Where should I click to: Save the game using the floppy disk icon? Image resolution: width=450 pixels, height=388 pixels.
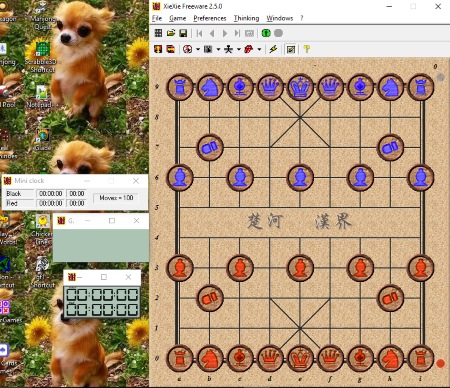pos(183,33)
